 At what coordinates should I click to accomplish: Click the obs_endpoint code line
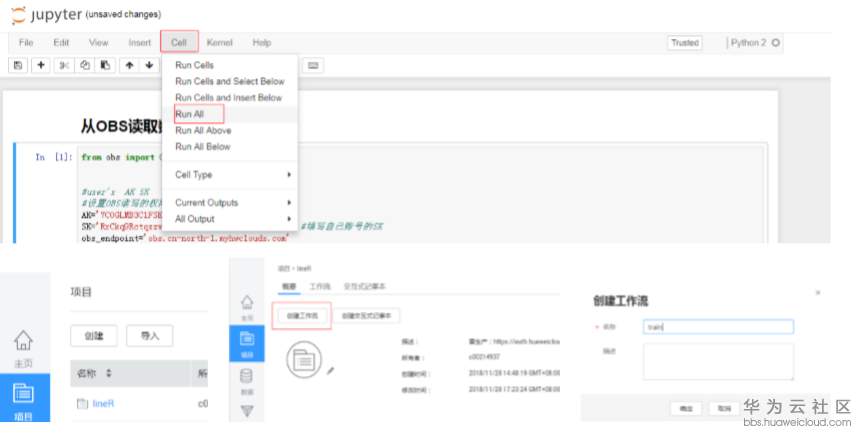coord(185,239)
